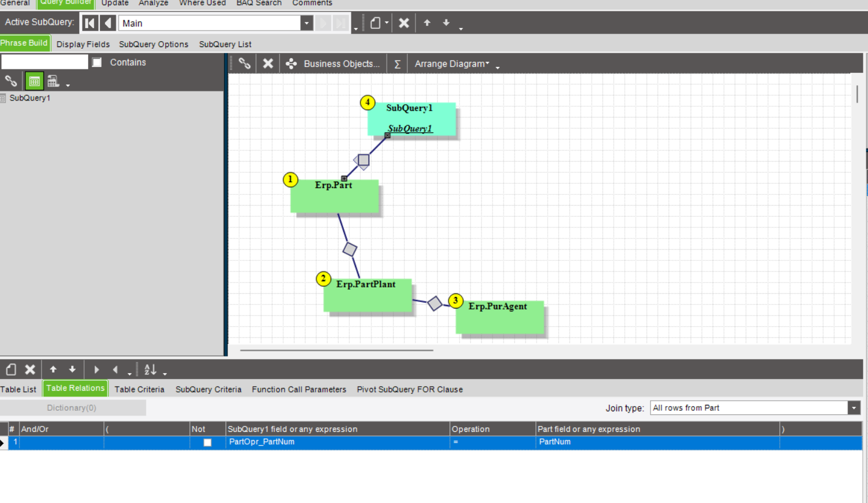Viewport: 868px width, 503px height.
Task: Click the Dictionary(0) button
Action: [x=72, y=408]
